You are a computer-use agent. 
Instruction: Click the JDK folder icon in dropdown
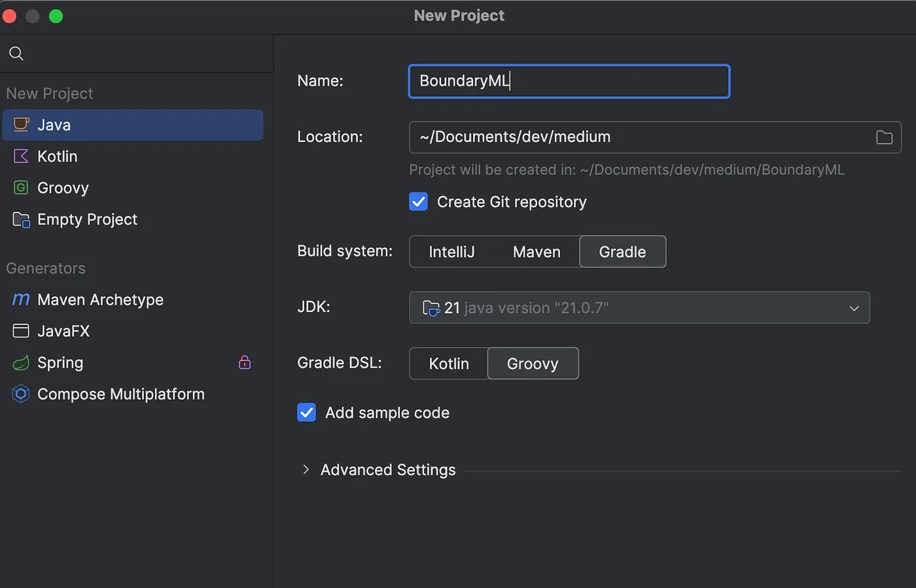click(431, 308)
